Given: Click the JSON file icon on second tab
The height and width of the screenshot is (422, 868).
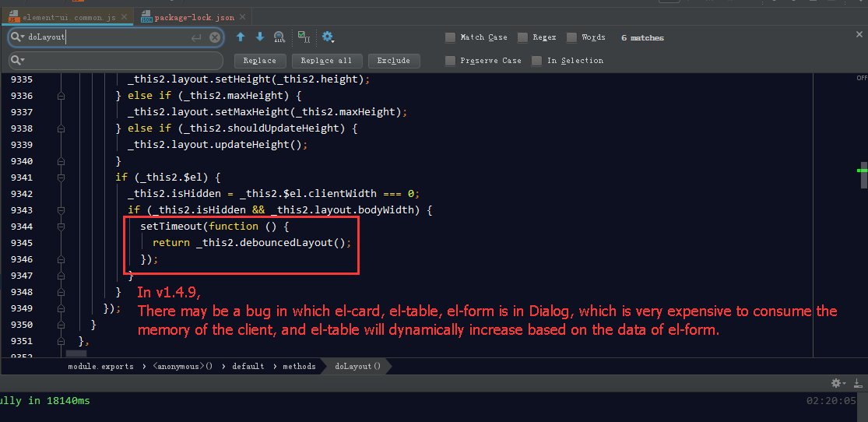Looking at the screenshot, I should click(x=146, y=17).
